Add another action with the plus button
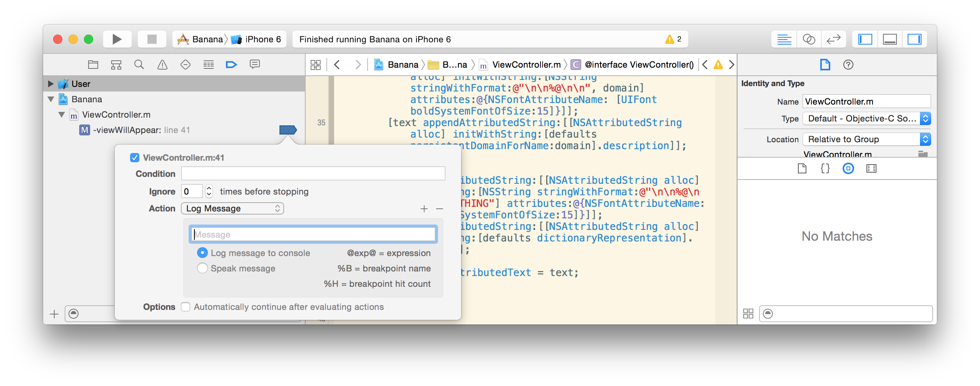The height and width of the screenshot is (386, 980). click(x=424, y=209)
